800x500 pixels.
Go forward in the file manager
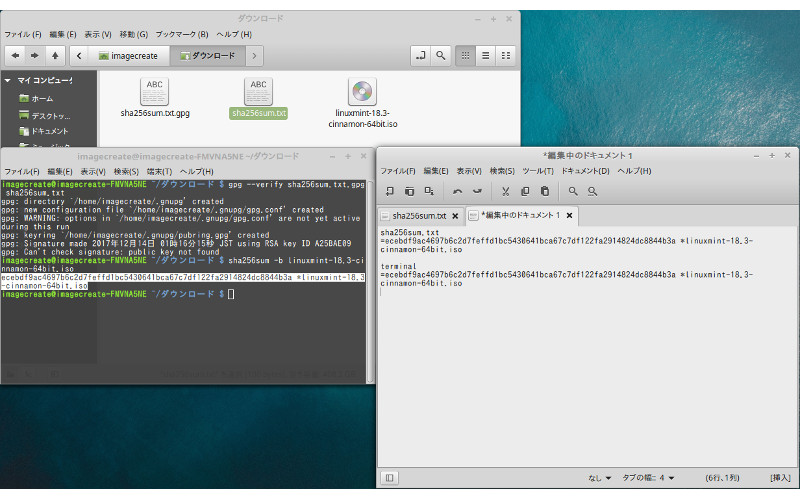click(35, 56)
